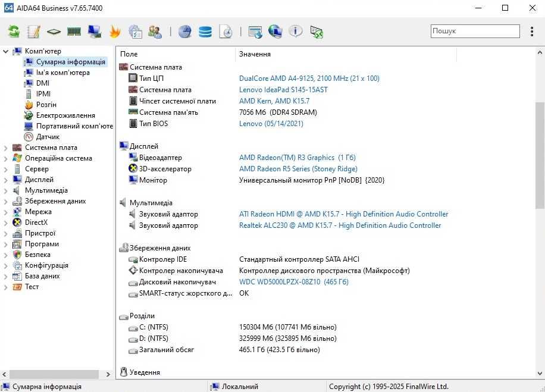Screen dimensions: 545x392
Task: Click the Пошук search field
Action: (x=475, y=32)
